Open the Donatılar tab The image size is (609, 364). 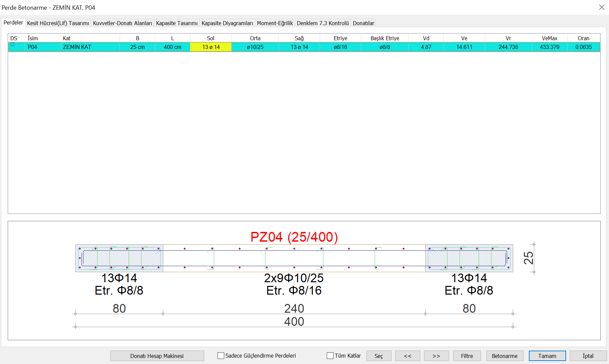(363, 23)
